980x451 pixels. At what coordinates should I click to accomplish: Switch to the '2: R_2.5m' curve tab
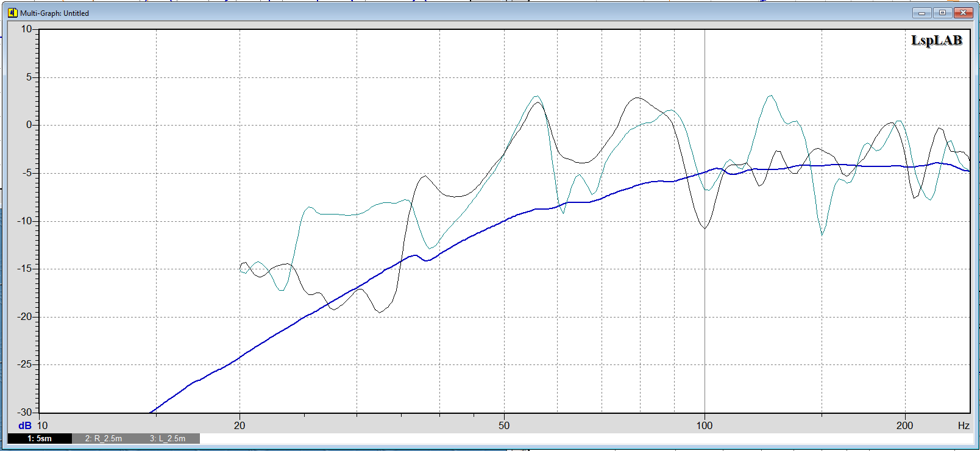104,438
